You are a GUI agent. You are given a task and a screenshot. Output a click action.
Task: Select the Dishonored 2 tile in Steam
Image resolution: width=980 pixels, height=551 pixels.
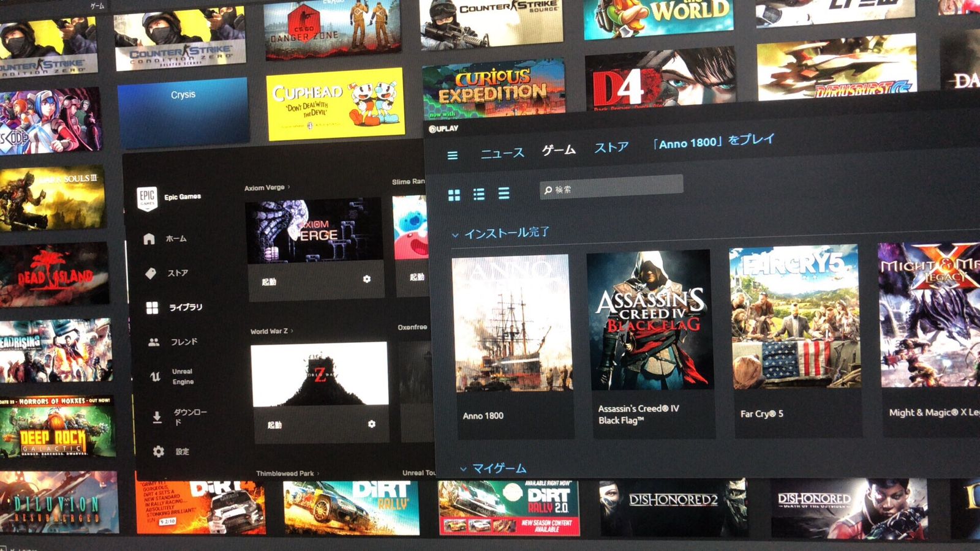673,508
